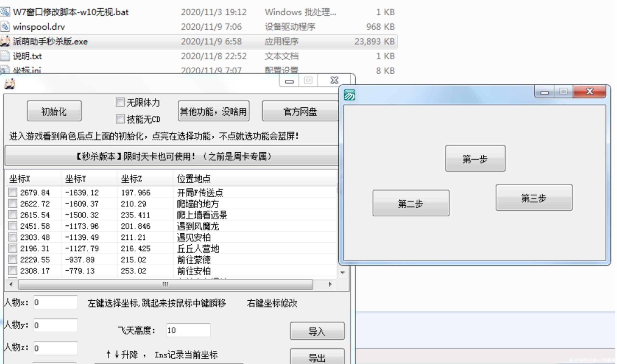Click coordinate value 216.425
This screenshot has width=617, height=364.
pos(136,249)
